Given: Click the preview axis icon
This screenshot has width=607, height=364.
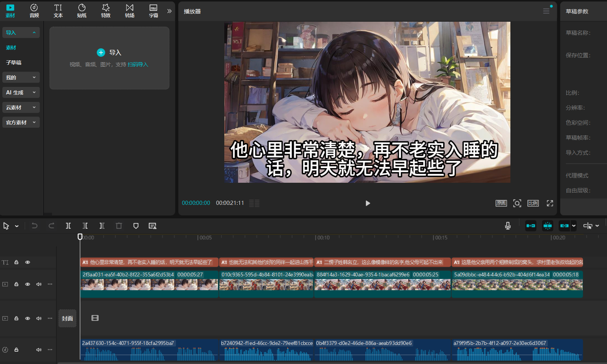Looking at the screenshot, I should click(588, 225).
